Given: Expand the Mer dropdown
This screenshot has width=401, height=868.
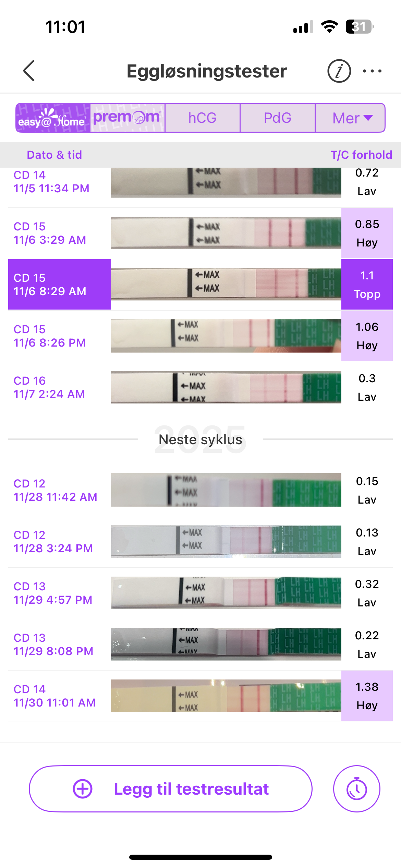Looking at the screenshot, I should tap(350, 118).
